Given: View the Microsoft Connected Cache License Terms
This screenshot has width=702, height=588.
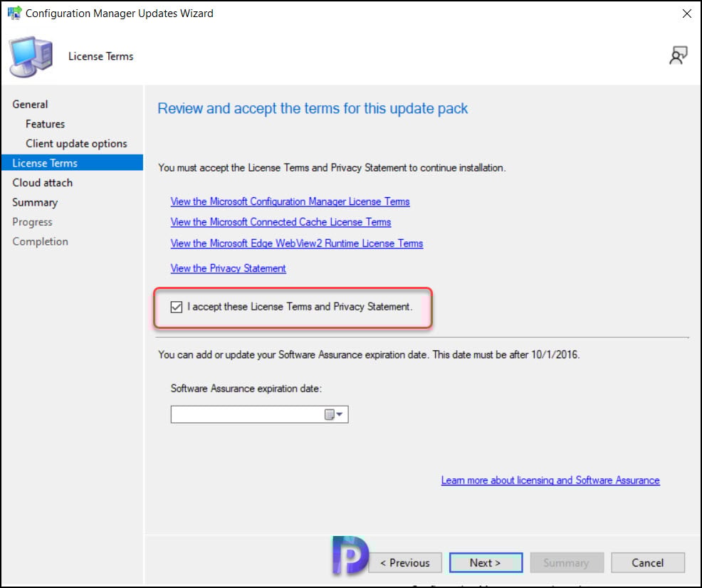Looking at the screenshot, I should tap(281, 222).
